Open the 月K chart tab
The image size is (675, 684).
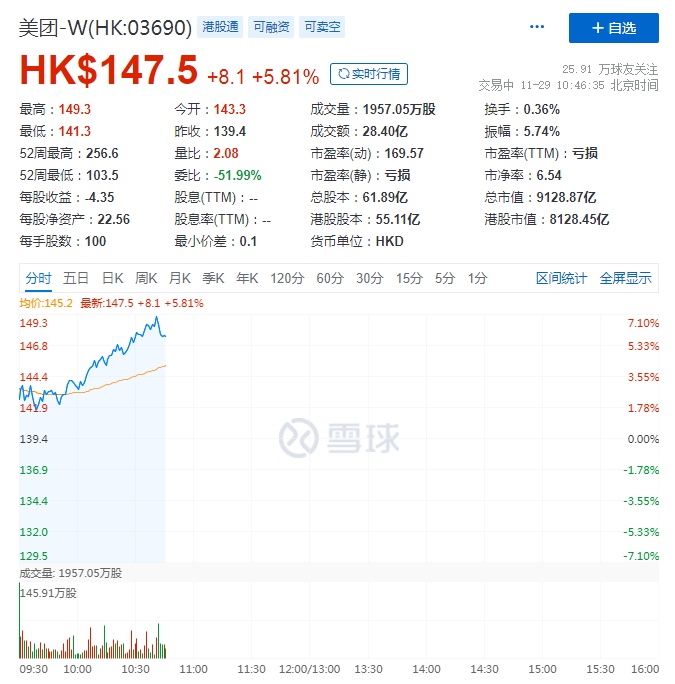click(180, 278)
